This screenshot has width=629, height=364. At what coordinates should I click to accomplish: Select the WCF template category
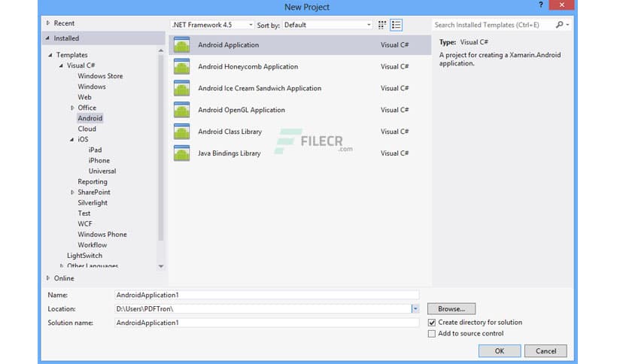(85, 223)
